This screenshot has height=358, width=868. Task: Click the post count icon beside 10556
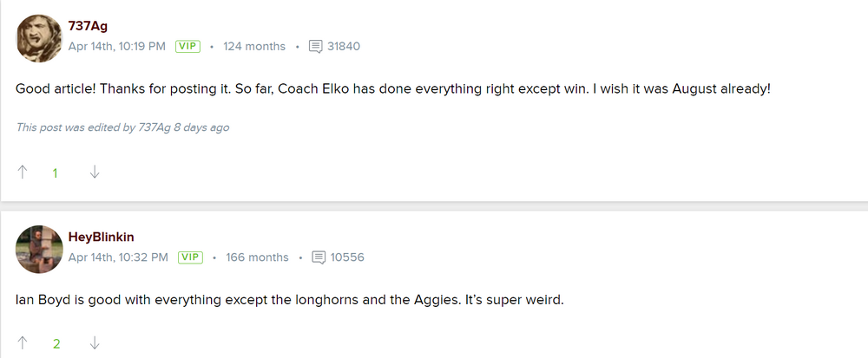tap(319, 257)
